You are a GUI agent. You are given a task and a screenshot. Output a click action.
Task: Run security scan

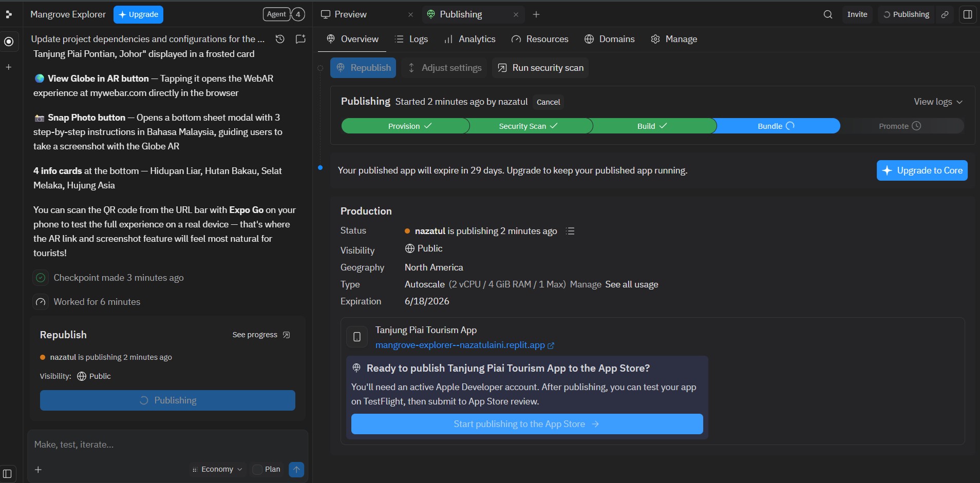pyautogui.click(x=541, y=68)
